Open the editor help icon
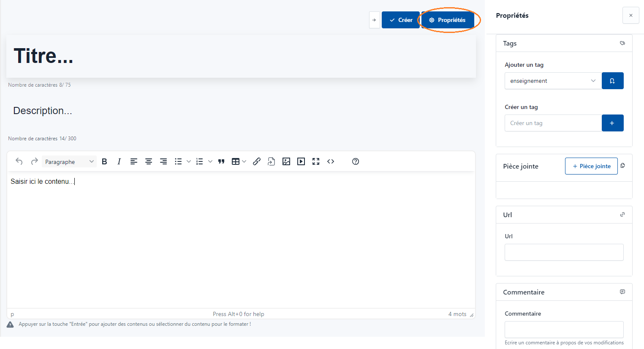The height and width of the screenshot is (349, 644). pos(356,161)
